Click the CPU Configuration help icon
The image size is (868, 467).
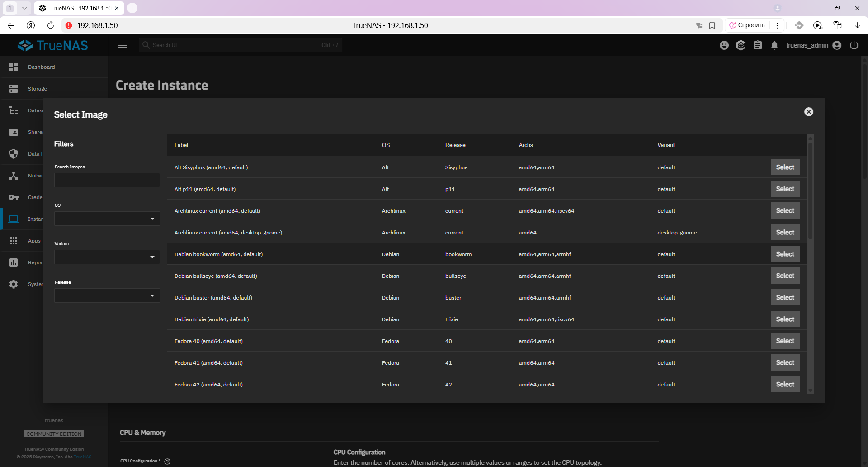pyautogui.click(x=167, y=462)
